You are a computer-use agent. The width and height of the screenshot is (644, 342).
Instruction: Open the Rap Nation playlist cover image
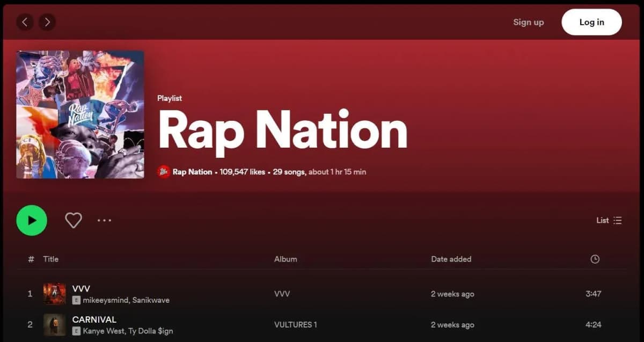[80, 114]
